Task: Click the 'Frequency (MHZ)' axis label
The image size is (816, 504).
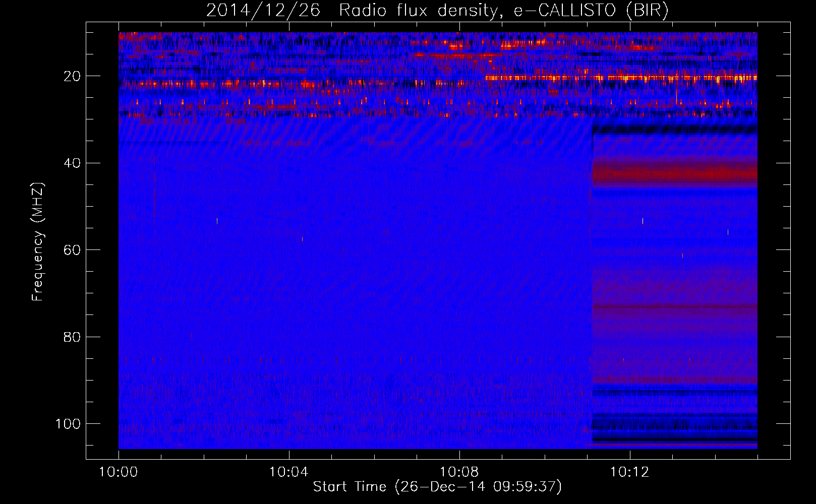Action: (38, 242)
